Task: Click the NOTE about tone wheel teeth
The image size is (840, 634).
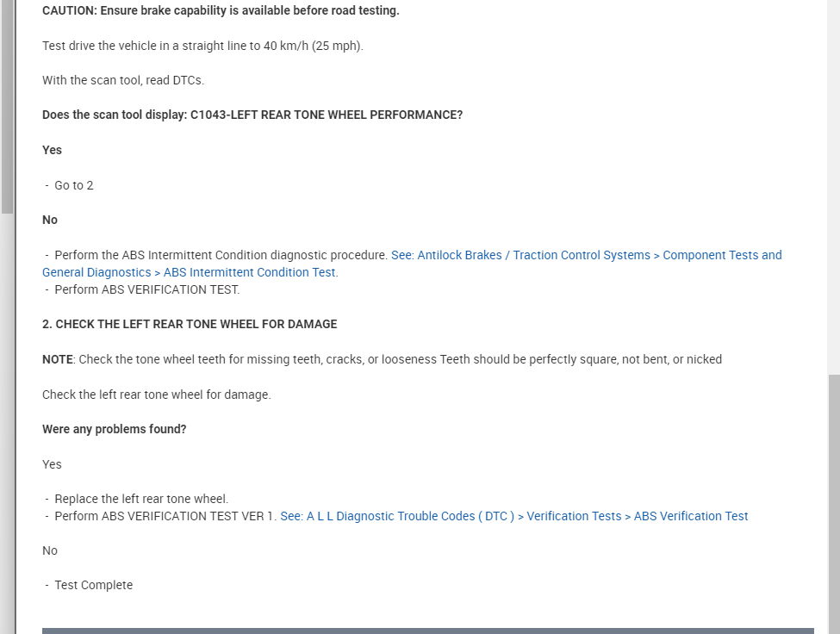Action: click(382, 359)
